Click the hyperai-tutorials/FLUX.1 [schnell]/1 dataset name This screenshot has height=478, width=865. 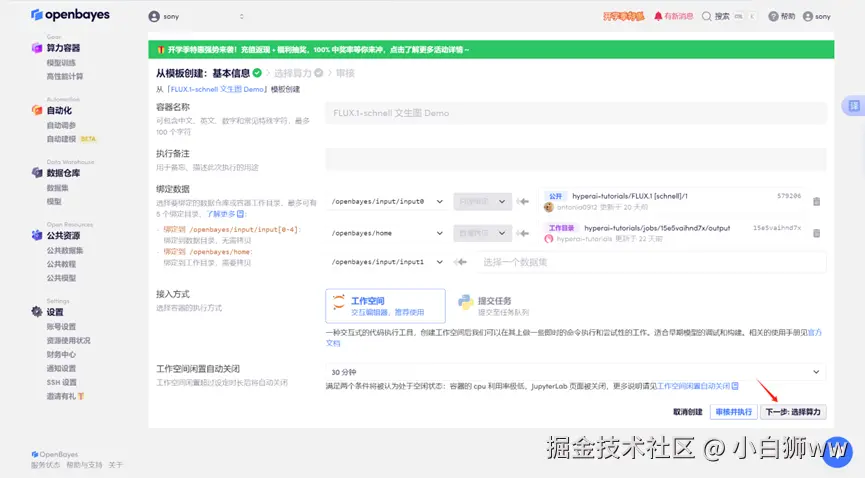pyautogui.click(x=630, y=196)
